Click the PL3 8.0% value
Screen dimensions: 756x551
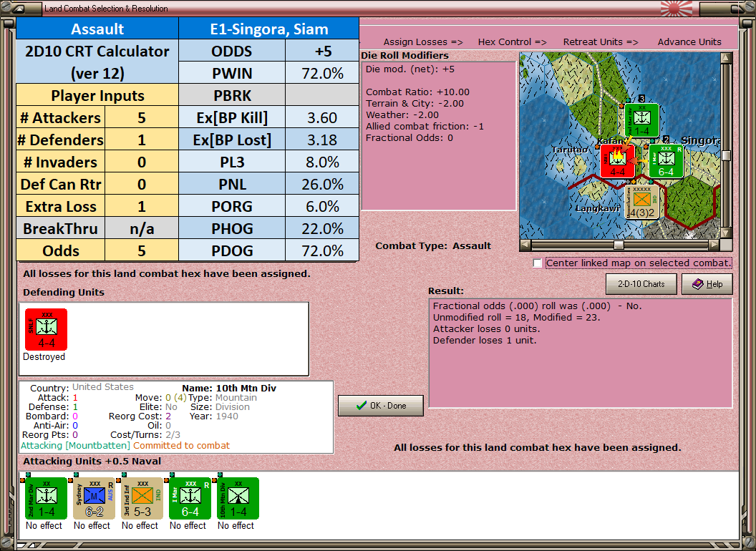pos(322,162)
